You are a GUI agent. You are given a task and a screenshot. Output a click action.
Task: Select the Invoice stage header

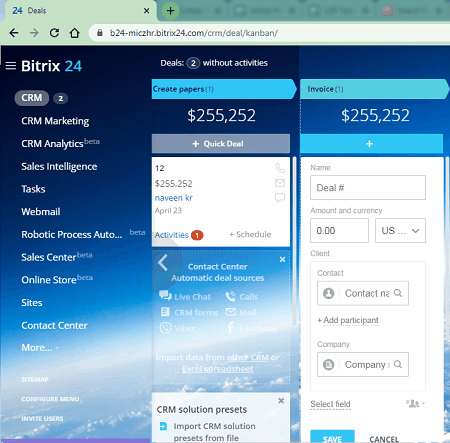[374, 89]
